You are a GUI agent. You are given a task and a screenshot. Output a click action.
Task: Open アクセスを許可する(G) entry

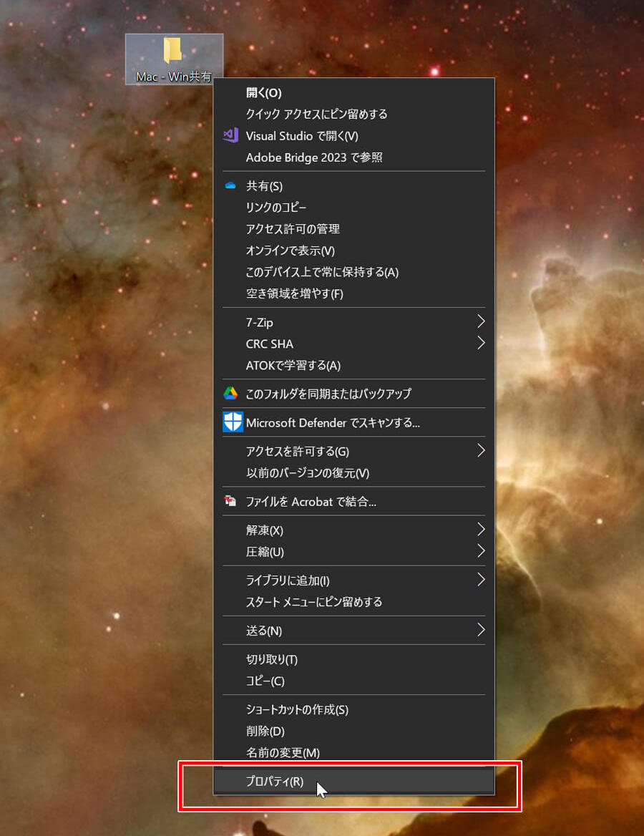(x=354, y=451)
